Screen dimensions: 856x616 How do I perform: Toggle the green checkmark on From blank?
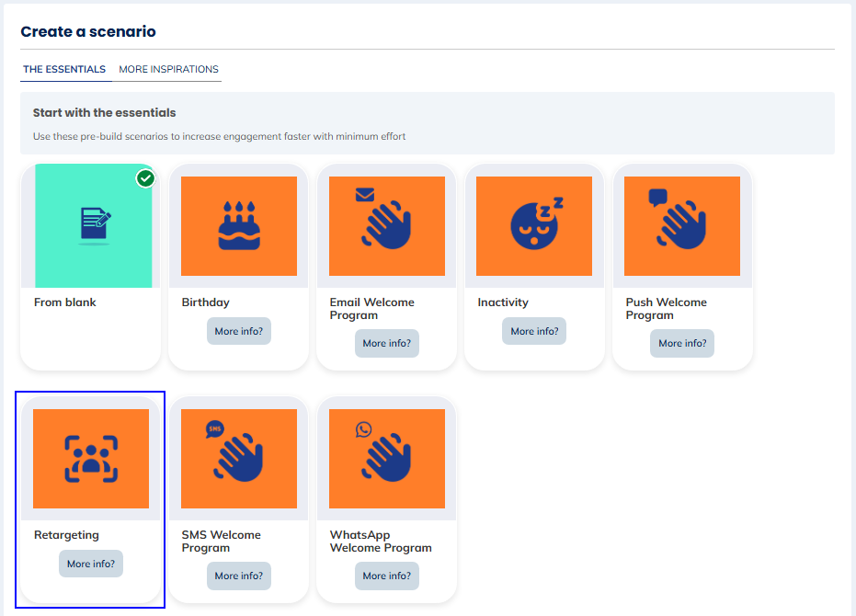coord(145,178)
